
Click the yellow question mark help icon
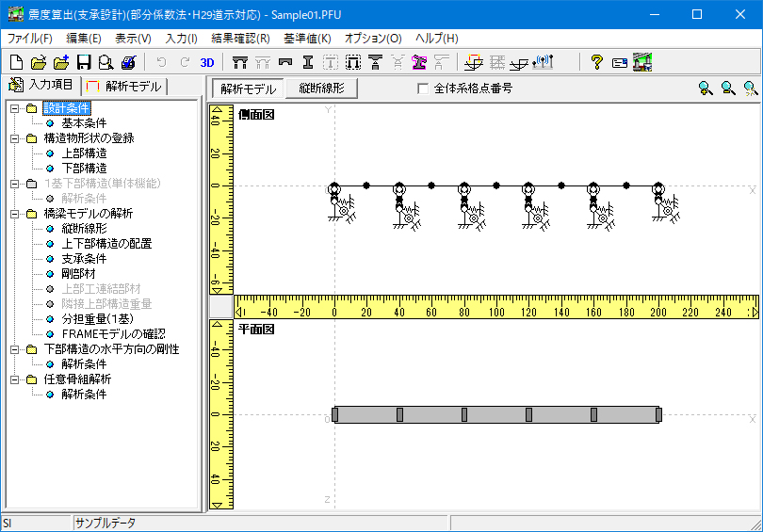coord(596,62)
